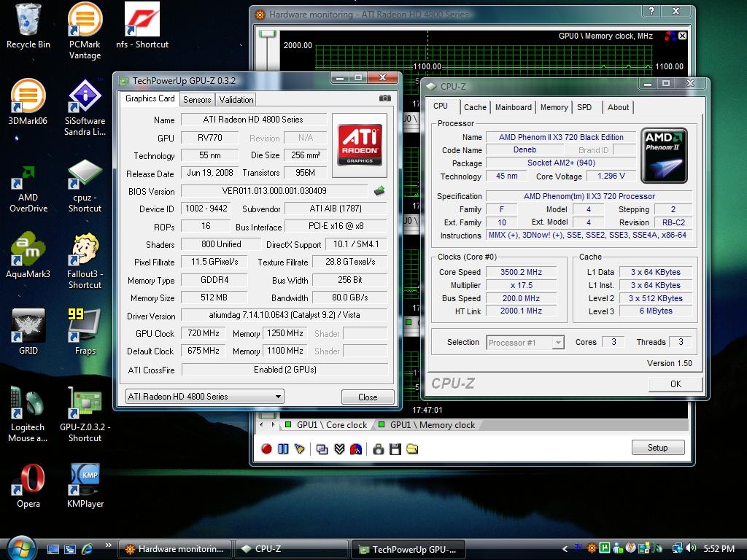747x560 pixels.
Task: Select the GPU1 \ Core clock tab
Action: point(327,425)
